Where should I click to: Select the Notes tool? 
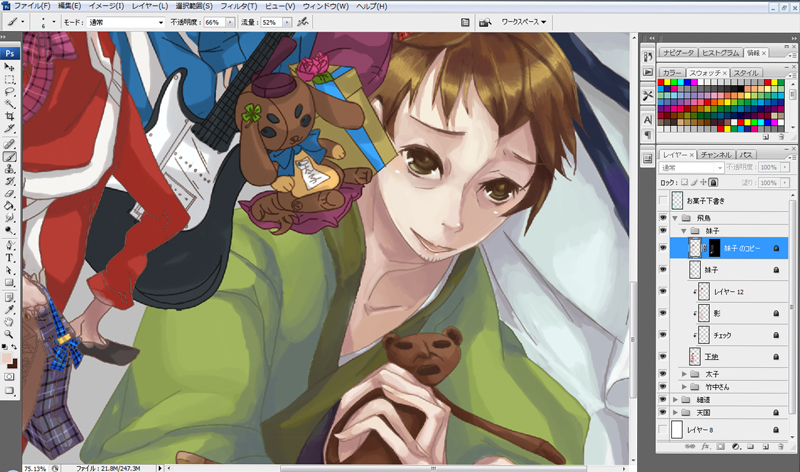pyautogui.click(x=9, y=297)
